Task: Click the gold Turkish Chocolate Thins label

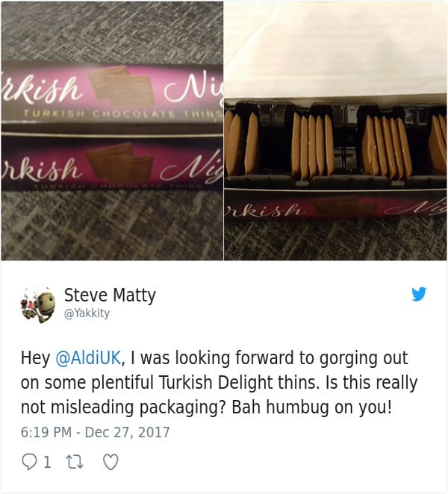Action: point(122,114)
